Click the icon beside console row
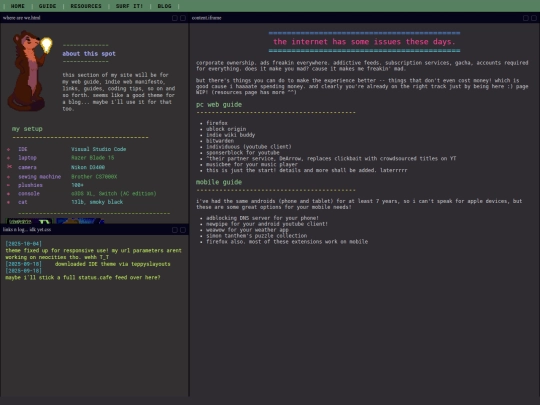The width and height of the screenshot is (540, 405). [9, 194]
